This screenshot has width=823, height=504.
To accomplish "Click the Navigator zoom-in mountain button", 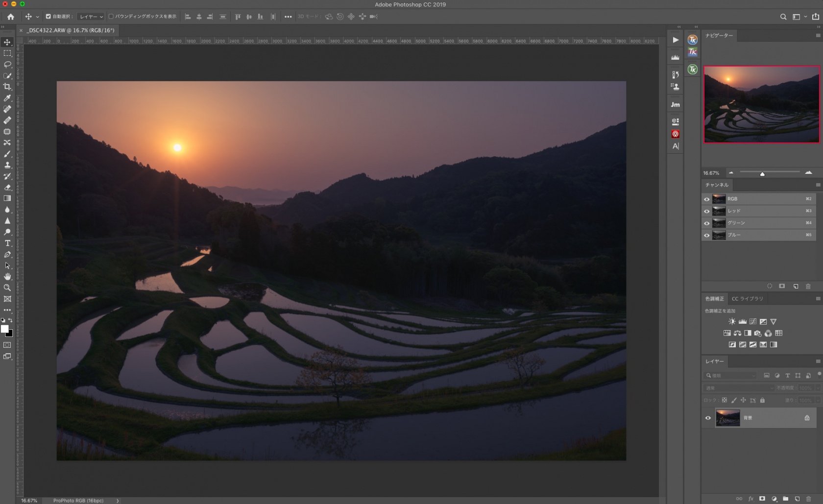I will (x=808, y=172).
